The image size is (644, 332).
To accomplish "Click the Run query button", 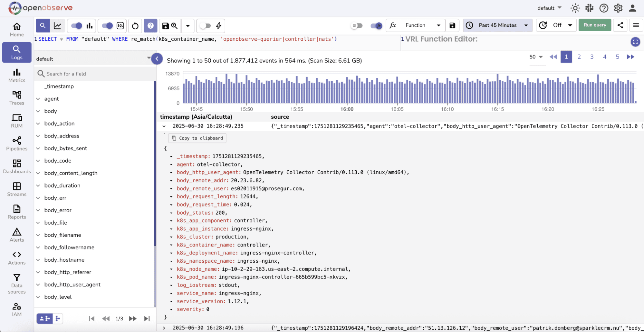I will tap(594, 25).
